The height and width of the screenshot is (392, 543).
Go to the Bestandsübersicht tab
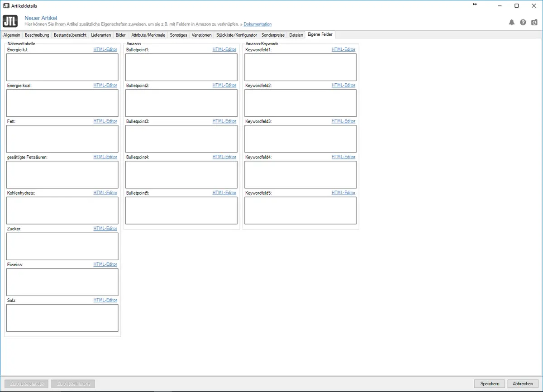(70, 35)
